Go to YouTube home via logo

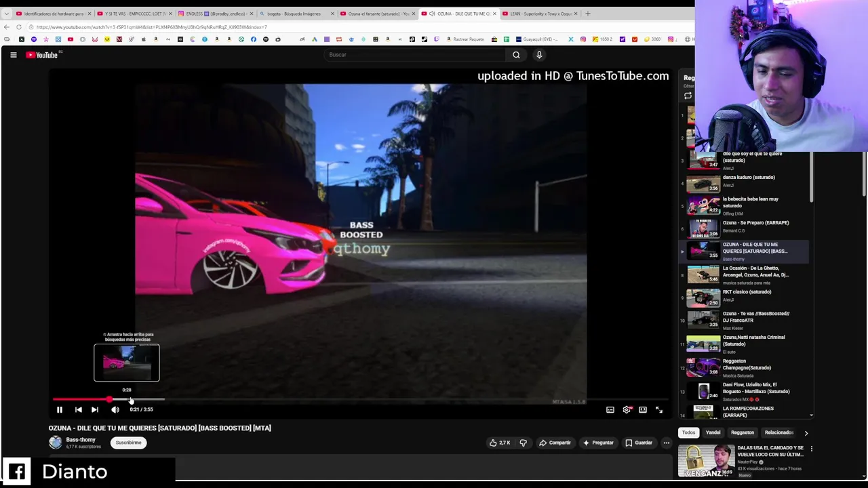coord(43,55)
